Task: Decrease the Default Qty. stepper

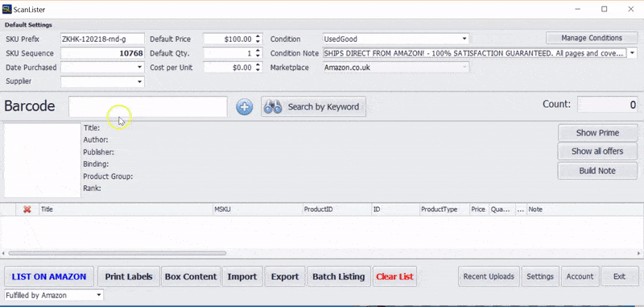Action: tap(258, 56)
